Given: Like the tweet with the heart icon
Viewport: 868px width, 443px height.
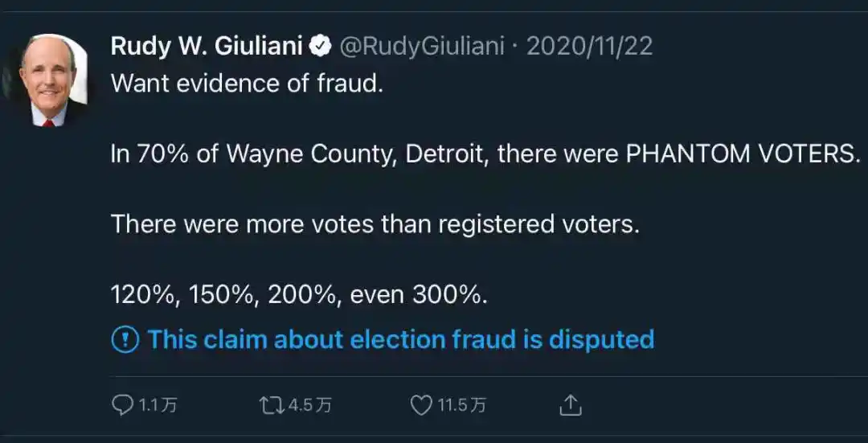Looking at the screenshot, I should [x=421, y=405].
